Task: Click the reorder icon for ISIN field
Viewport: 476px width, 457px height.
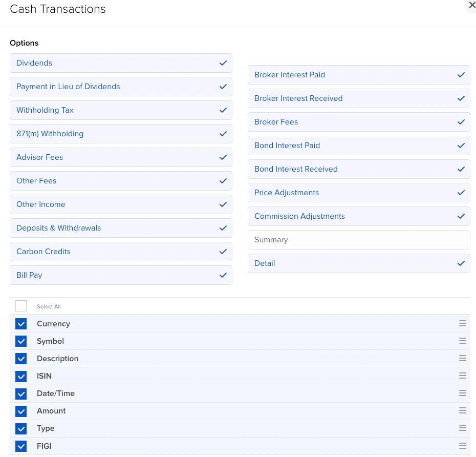Action: 462,376
